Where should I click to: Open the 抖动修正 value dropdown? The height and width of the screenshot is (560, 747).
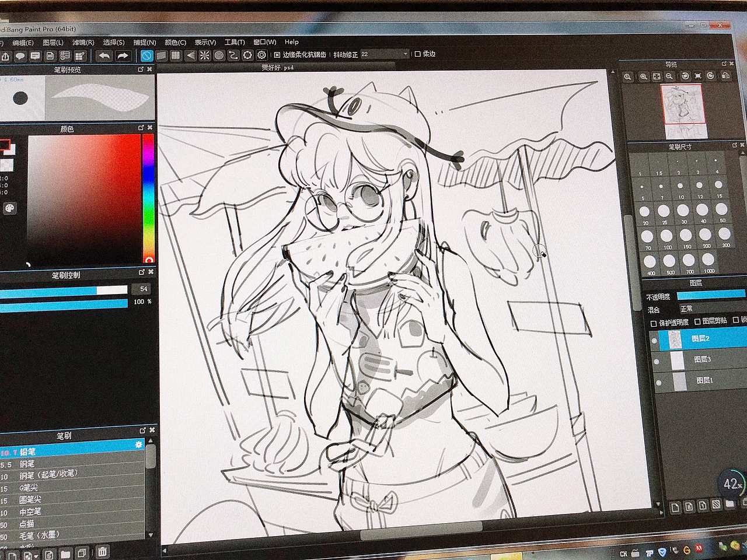[406, 54]
